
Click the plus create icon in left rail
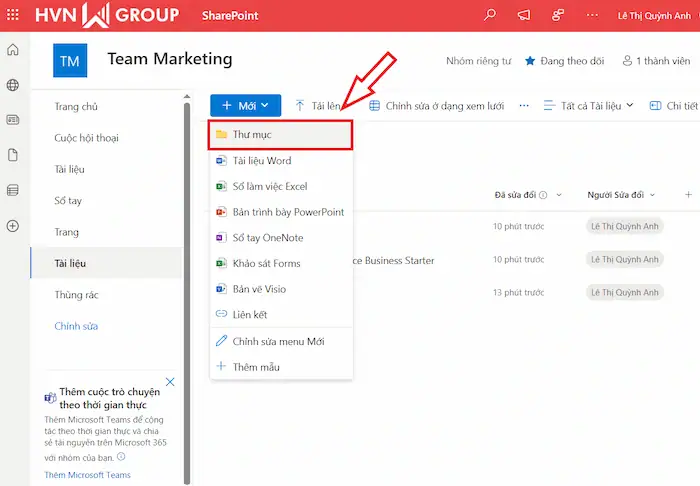pyautogui.click(x=13, y=225)
